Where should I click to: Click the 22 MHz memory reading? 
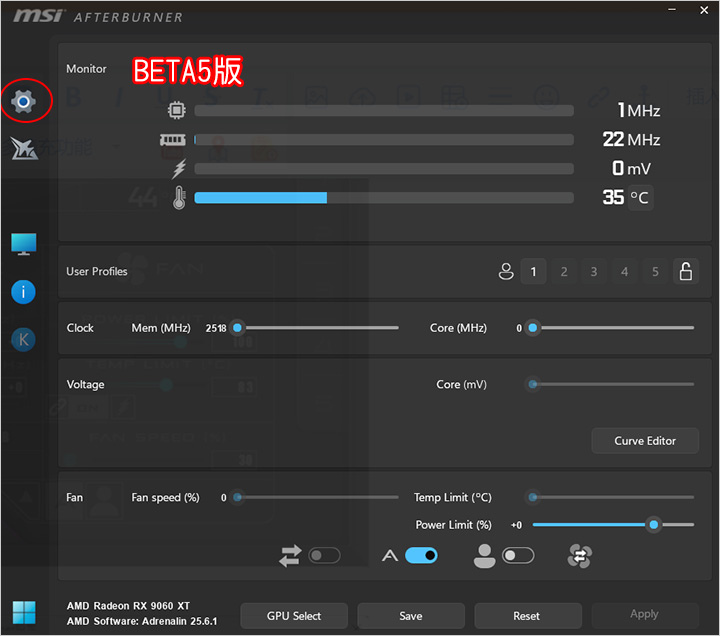click(x=631, y=140)
